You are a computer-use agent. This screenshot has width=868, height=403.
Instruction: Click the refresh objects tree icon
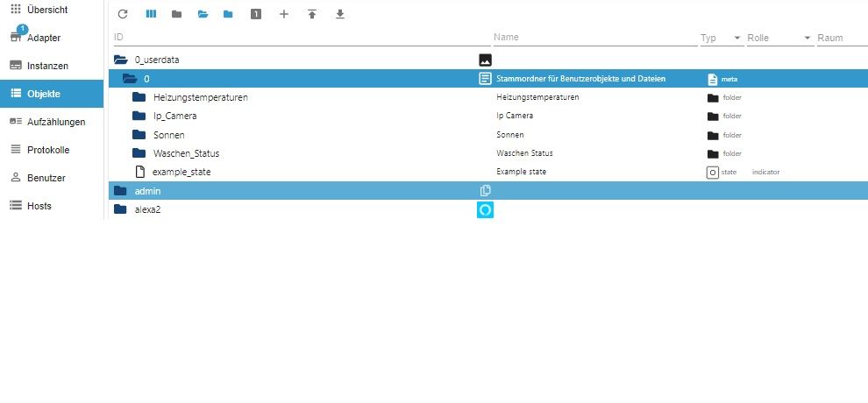coord(123,15)
